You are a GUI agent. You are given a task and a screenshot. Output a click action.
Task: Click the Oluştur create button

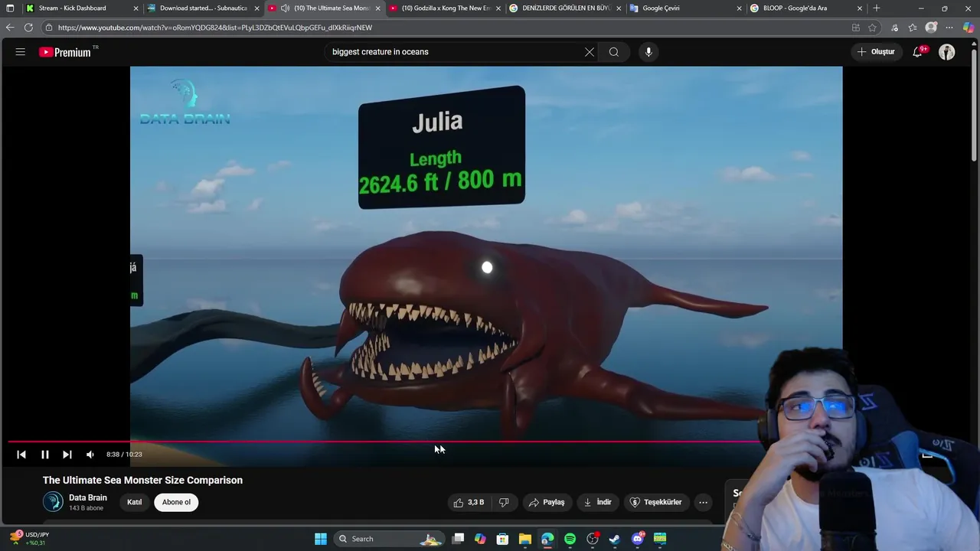click(876, 52)
